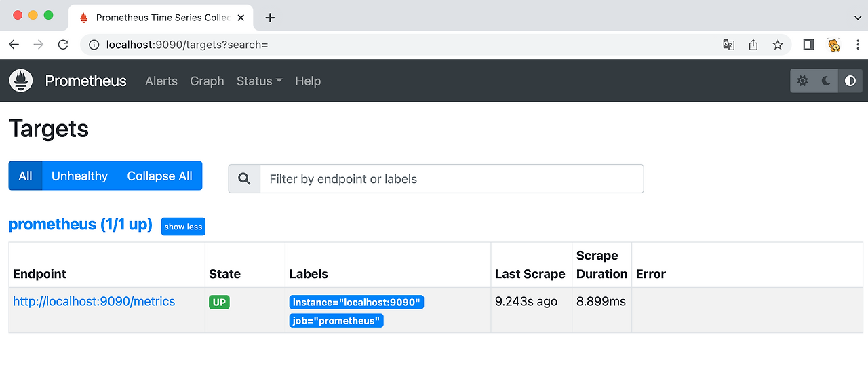Screen dimensions: 868x369
Task: Bookmark this page with star icon
Action: (778, 45)
